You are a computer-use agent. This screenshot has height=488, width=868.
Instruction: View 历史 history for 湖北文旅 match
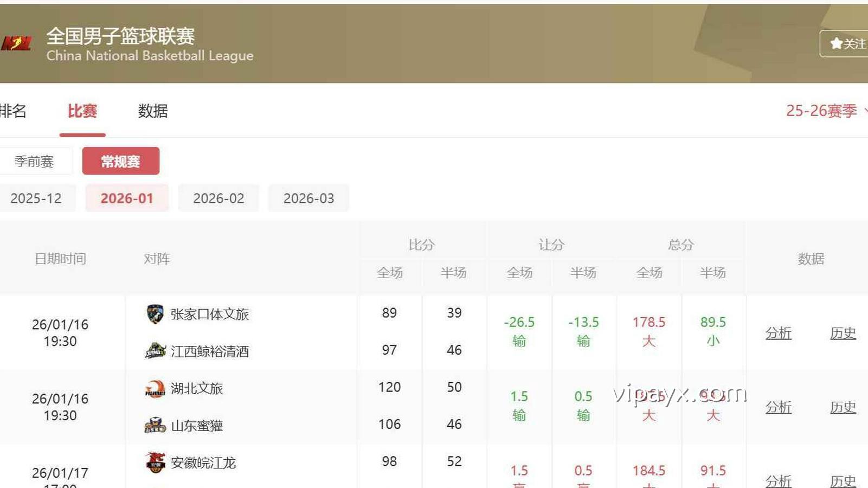843,407
